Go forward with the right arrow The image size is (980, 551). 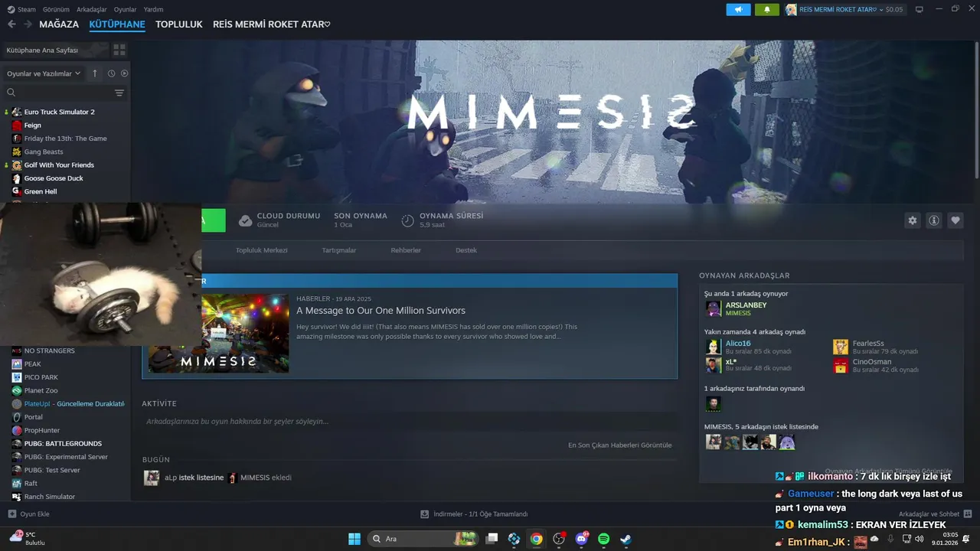[x=28, y=24]
